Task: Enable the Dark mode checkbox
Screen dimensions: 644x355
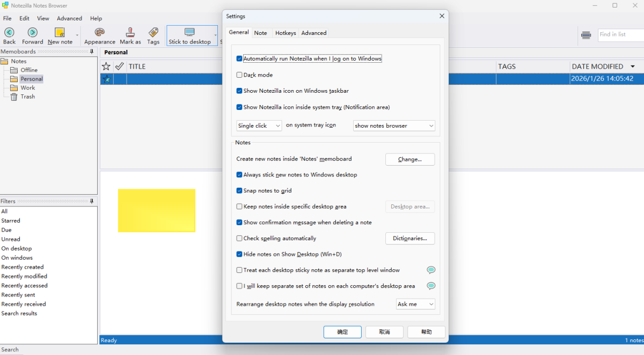Action: coord(239,75)
